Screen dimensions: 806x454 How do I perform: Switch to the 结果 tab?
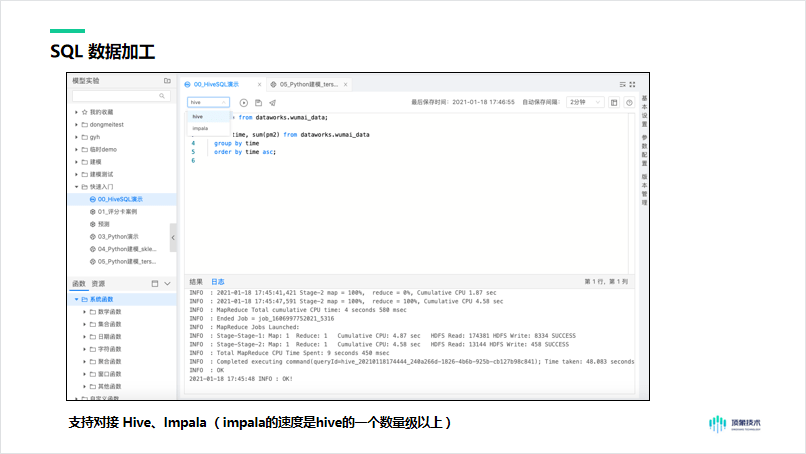tap(196, 282)
